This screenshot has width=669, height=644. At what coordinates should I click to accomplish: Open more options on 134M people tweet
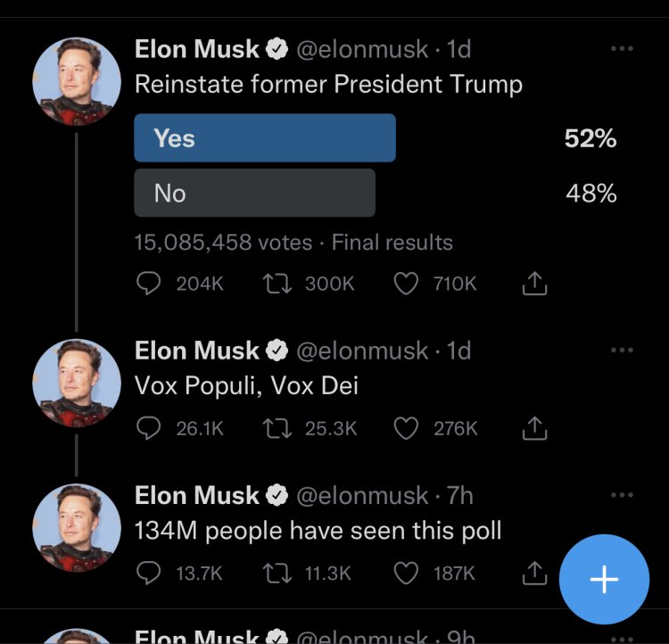point(622,495)
